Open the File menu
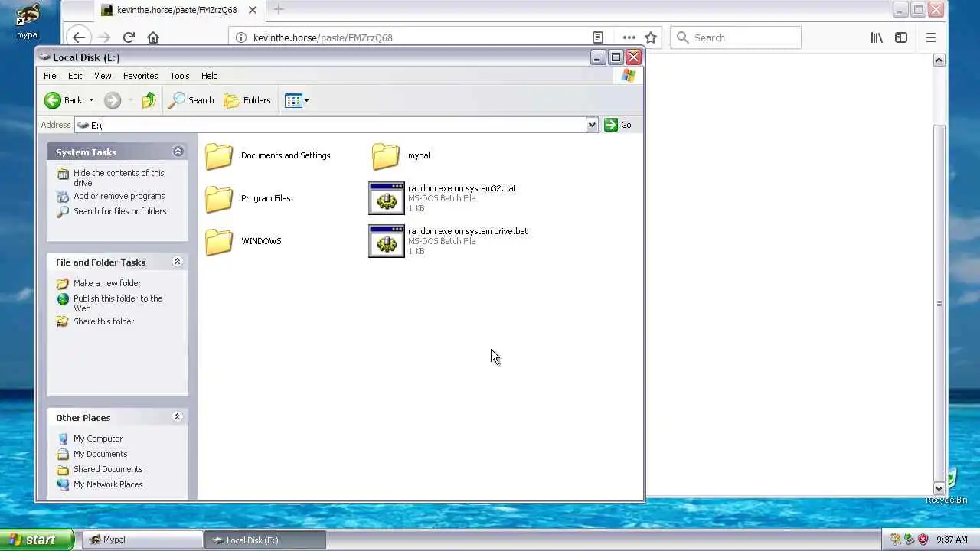980x551 pixels. coord(50,76)
